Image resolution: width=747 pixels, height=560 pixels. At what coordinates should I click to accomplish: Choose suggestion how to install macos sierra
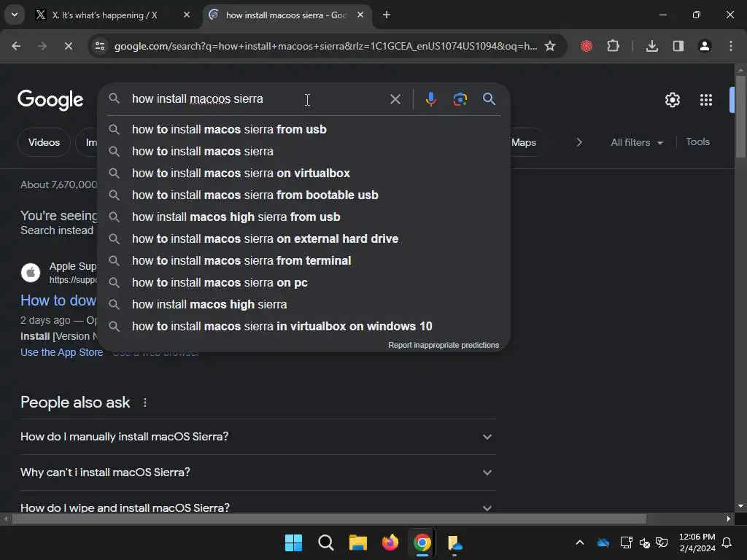(303, 152)
